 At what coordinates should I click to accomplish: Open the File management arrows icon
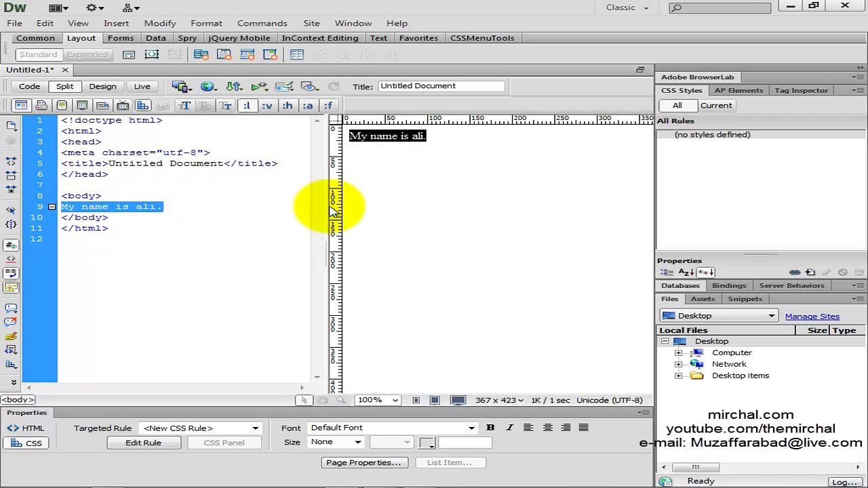tap(234, 86)
